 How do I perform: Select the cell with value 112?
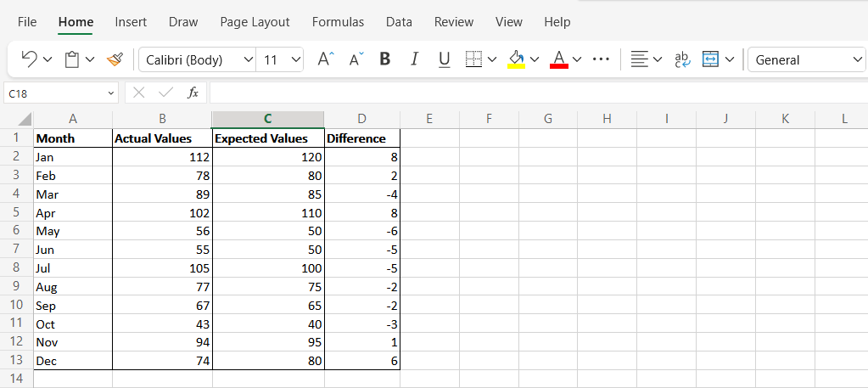[162, 157]
